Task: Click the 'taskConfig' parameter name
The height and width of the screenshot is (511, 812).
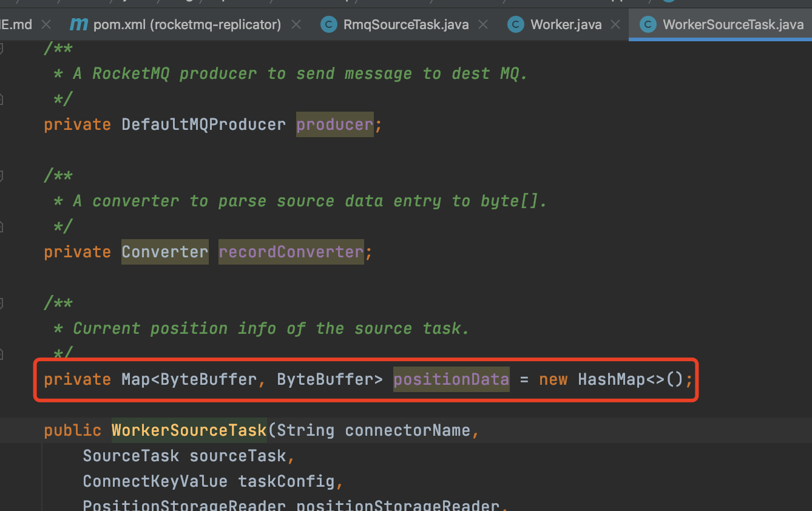Action: 286,481
